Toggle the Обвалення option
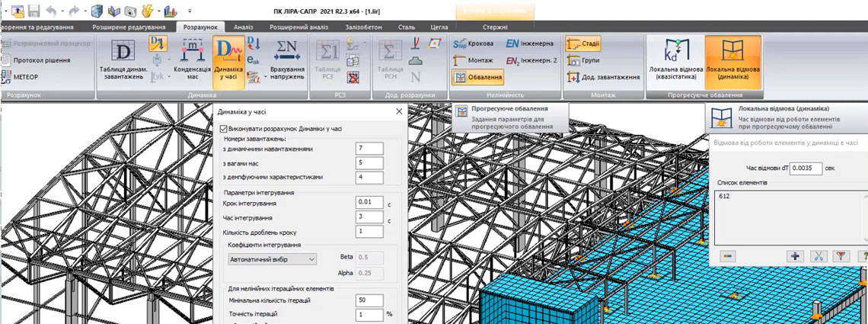868x324 pixels. [478, 77]
